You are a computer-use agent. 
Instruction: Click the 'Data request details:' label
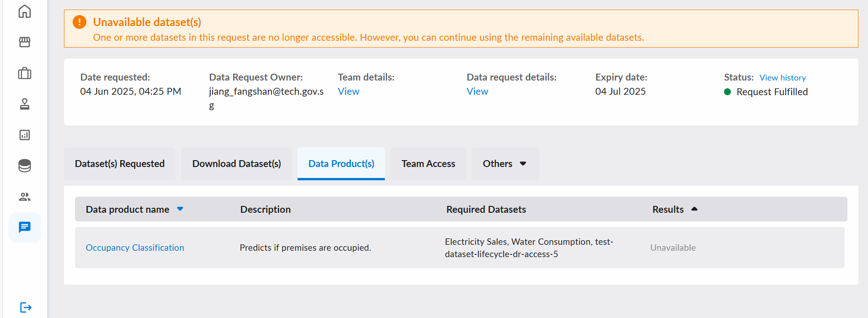coord(511,77)
